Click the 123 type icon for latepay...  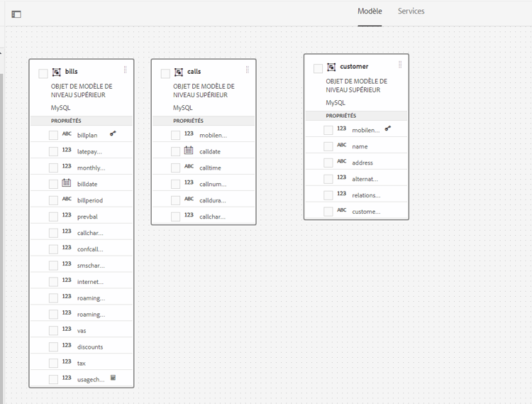(67, 150)
